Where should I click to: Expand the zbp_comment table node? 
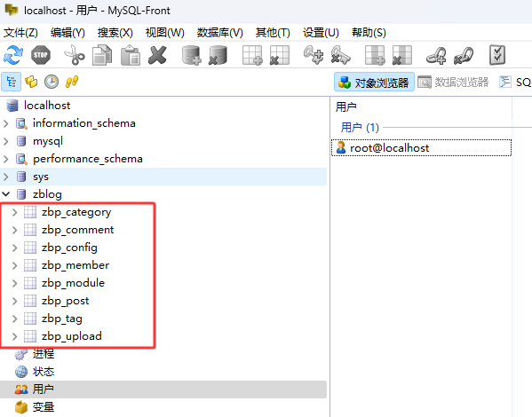click(x=14, y=230)
